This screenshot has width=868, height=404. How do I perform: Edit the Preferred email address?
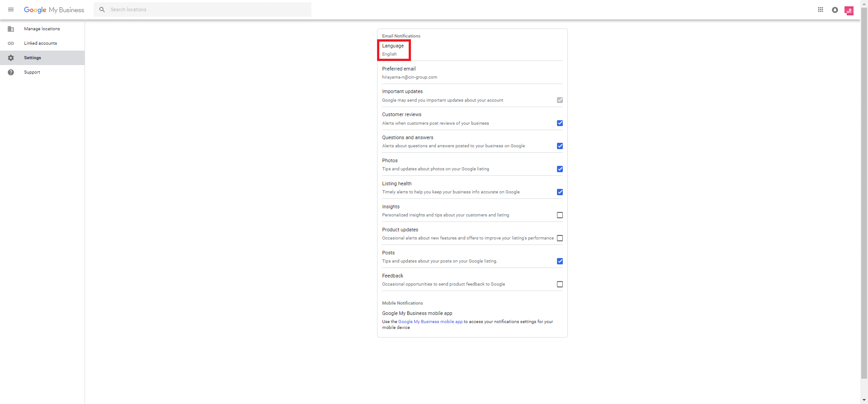point(472,73)
